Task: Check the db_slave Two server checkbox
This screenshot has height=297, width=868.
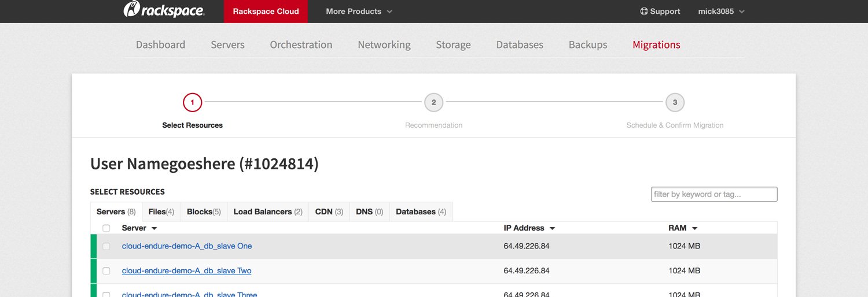Action: pos(106,271)
